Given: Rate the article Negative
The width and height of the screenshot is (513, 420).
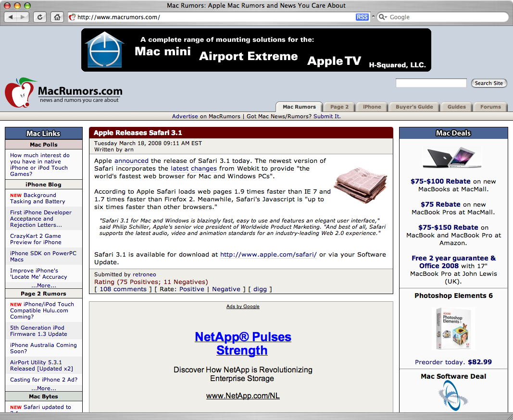Looking at the screenshot, I should pos(226,289).
